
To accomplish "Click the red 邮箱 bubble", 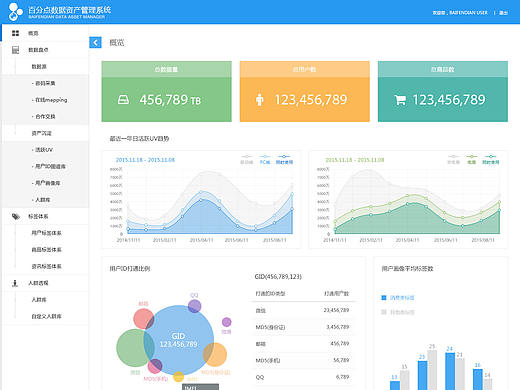I will point(144,319).
